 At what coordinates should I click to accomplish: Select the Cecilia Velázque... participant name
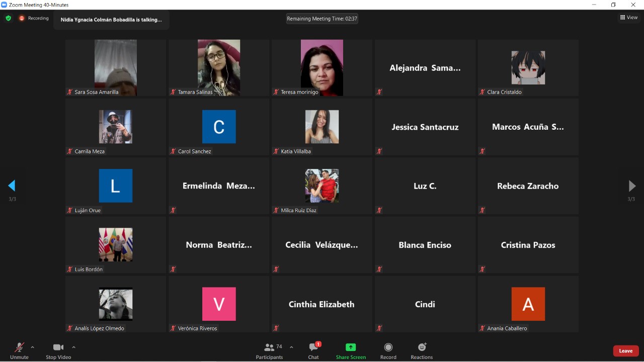pos(322,245)
